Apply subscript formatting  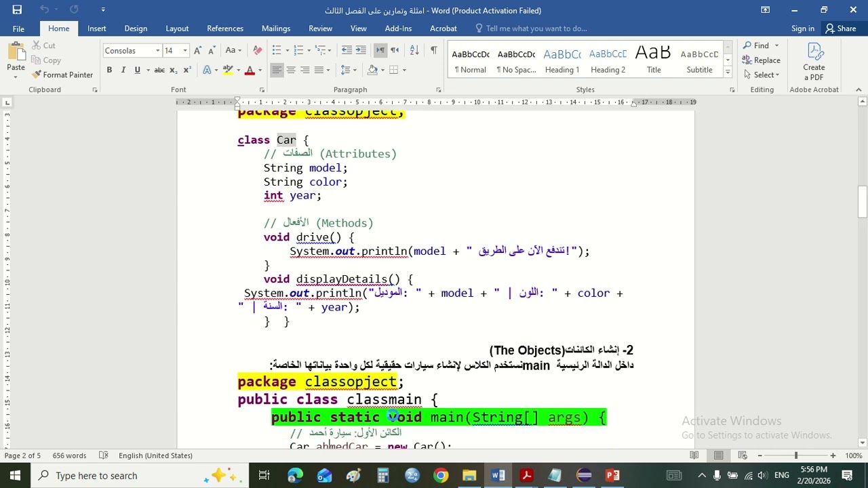pos(173,70)
